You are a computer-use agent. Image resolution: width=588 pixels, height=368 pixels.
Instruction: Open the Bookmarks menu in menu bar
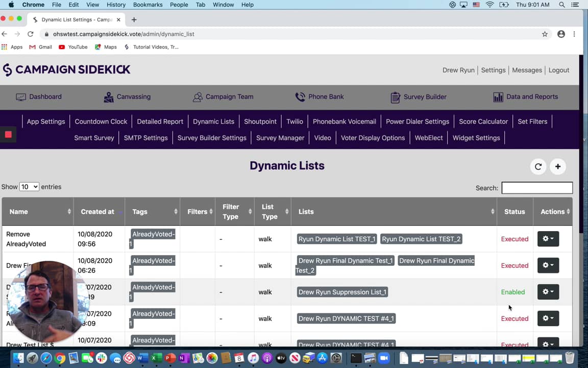tap(148, 5)
